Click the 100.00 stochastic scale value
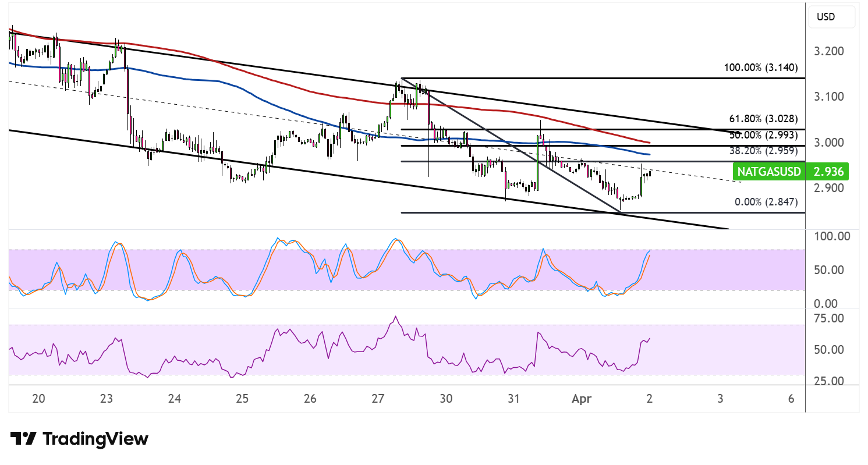 [x=831, y=236]
